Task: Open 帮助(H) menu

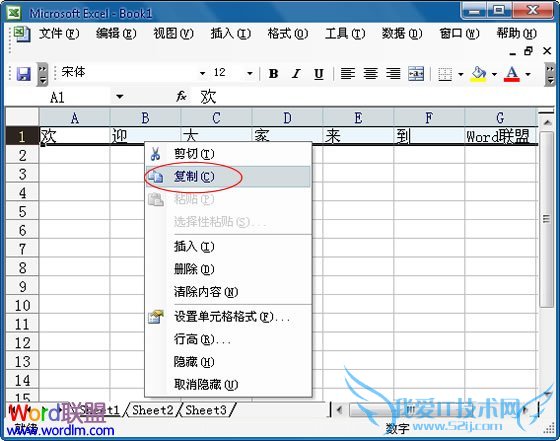Action: pyautogui.click(x=516, y=34)
